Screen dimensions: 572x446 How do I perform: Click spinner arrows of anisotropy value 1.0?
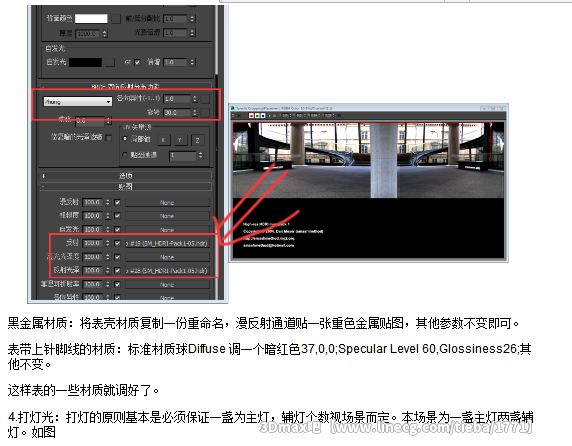(195, 98)
